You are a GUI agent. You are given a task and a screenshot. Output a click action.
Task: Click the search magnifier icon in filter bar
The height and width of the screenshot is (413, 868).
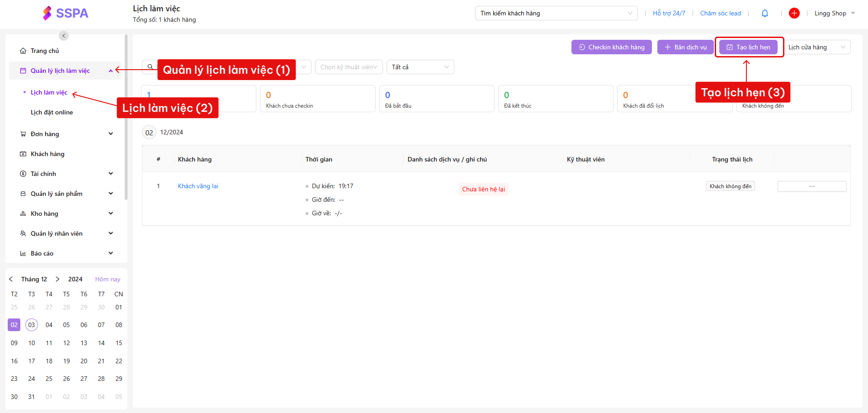150,67
